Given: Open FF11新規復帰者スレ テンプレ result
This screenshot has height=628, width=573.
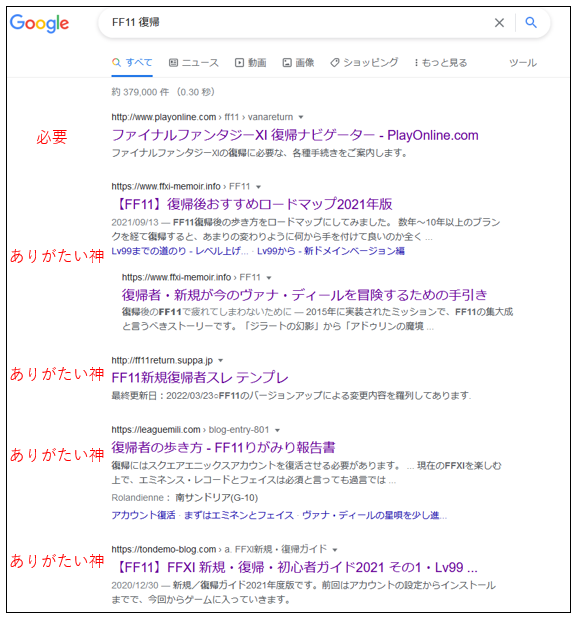Looking at the screenshot, I should 200,378.
